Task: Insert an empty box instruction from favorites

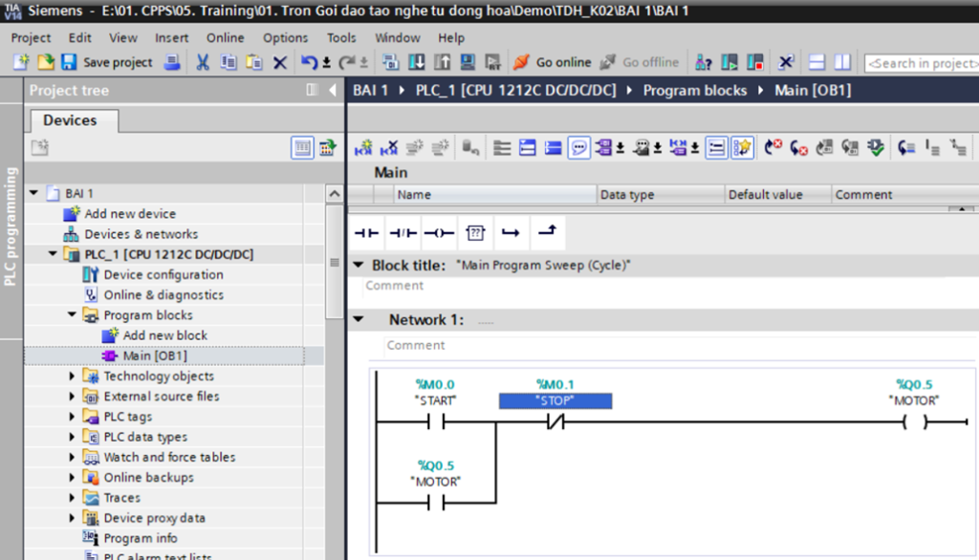Action: coord(475,232)
